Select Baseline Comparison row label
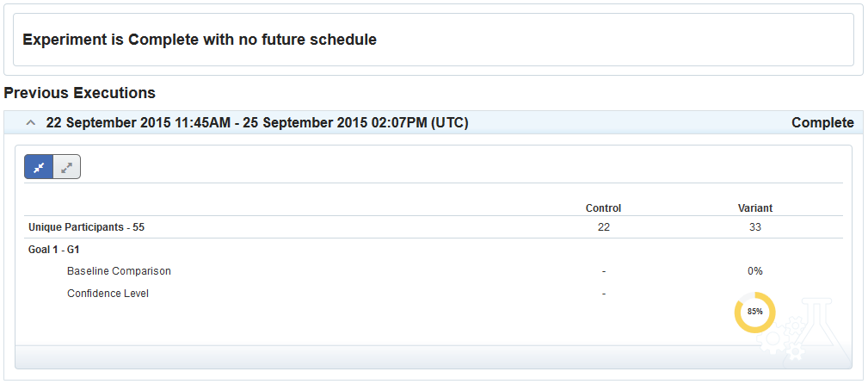 [119, 271]
